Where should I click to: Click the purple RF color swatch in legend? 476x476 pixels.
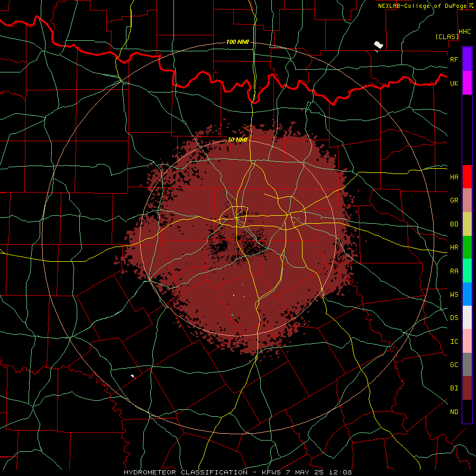pyautogui.click(x=467, y=59)
